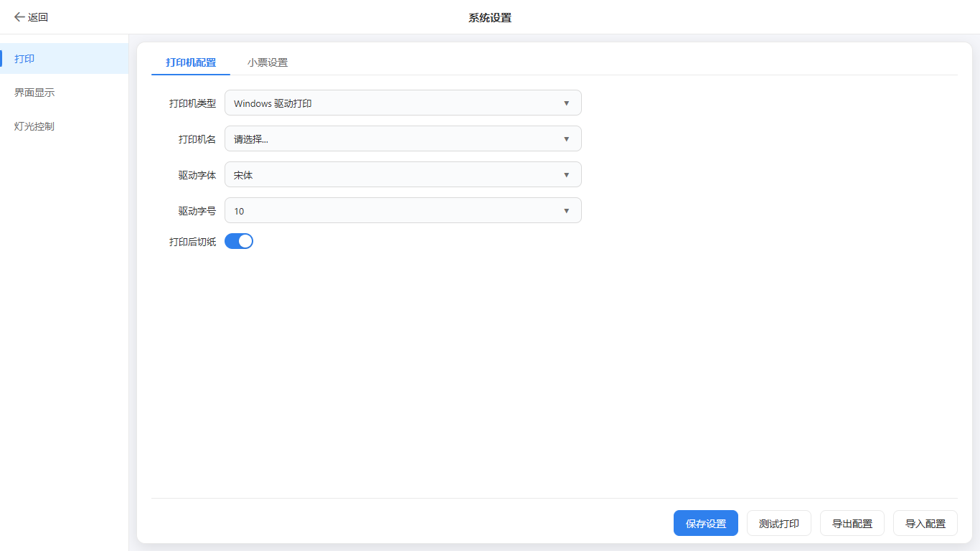Screen dimensions: 980x551
Task: Click the 打印机名 field label
Action: click(x=197, y=139)
